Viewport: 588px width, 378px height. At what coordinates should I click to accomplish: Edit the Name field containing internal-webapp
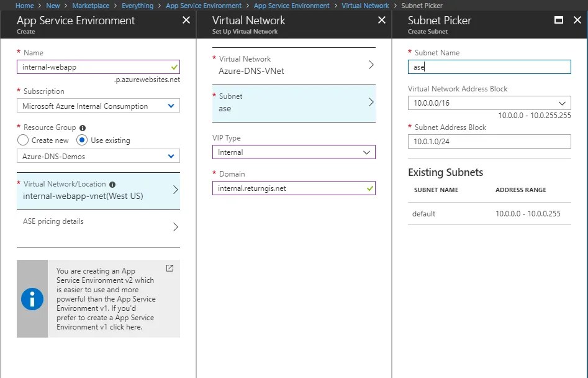coord(98,67)
